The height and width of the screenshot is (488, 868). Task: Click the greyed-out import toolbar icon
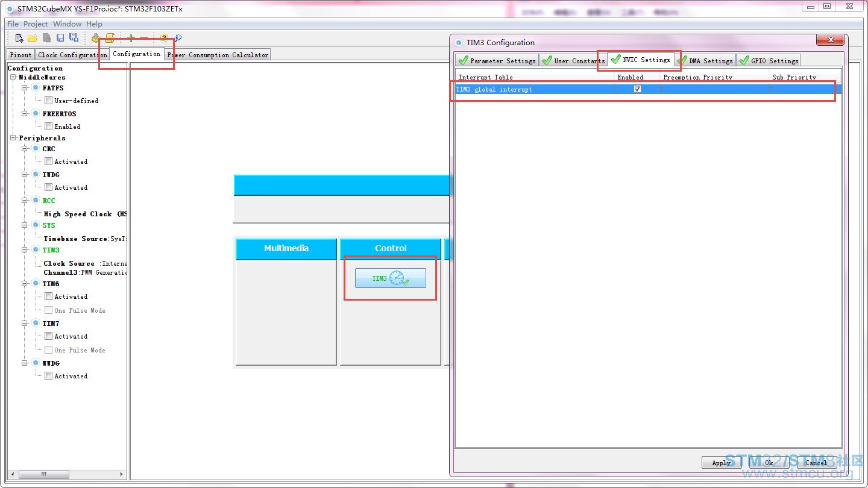[46, 38]
